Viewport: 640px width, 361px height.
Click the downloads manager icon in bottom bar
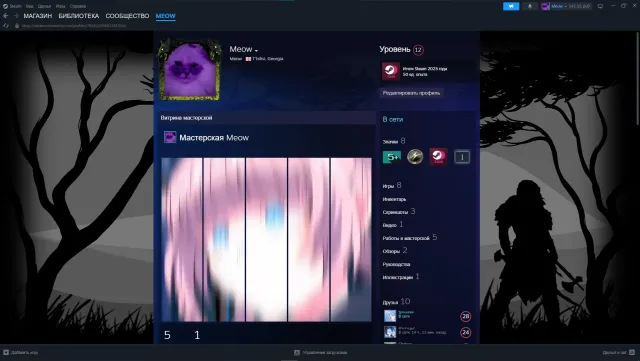click(297, 352)
